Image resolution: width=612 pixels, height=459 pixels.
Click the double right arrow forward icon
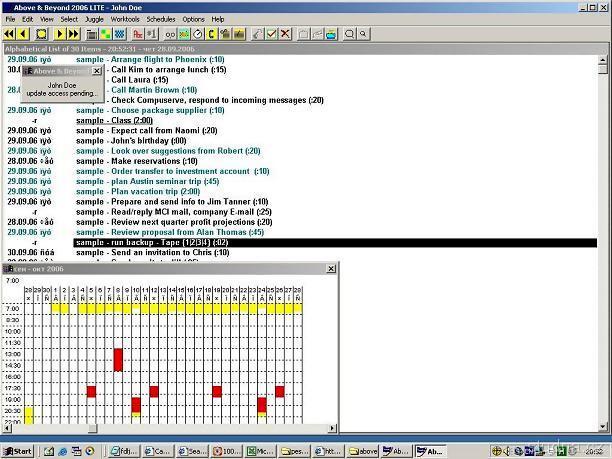tap(73, 34)
